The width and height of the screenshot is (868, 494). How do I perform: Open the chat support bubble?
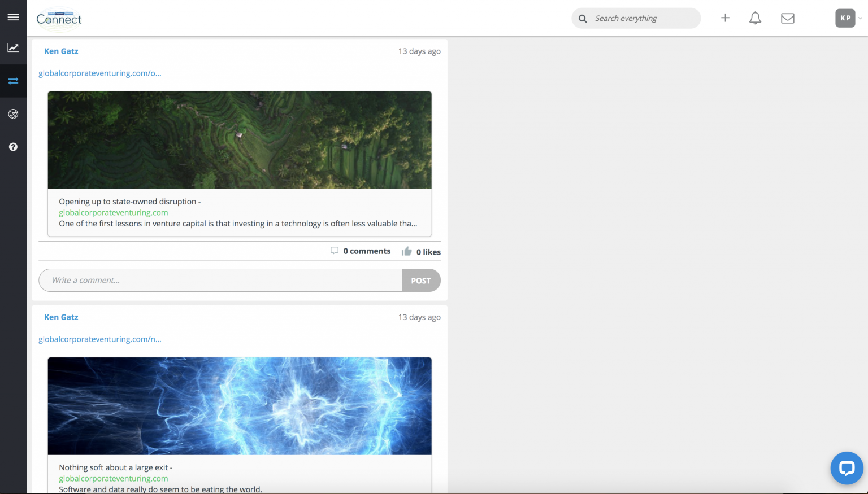pos(846,467)
